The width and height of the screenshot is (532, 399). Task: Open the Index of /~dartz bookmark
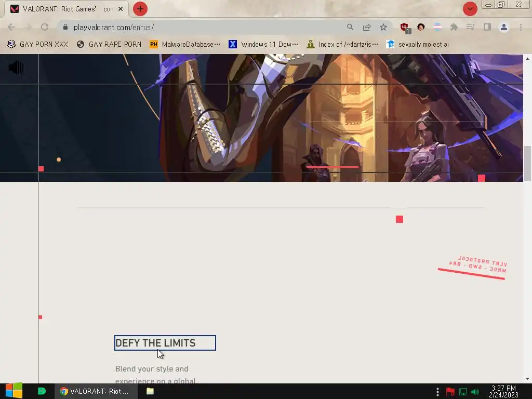342,45
